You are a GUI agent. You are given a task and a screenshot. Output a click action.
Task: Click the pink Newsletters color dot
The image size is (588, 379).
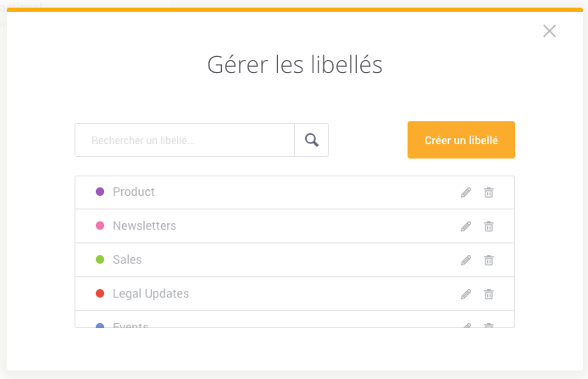[x=100, y=226]
